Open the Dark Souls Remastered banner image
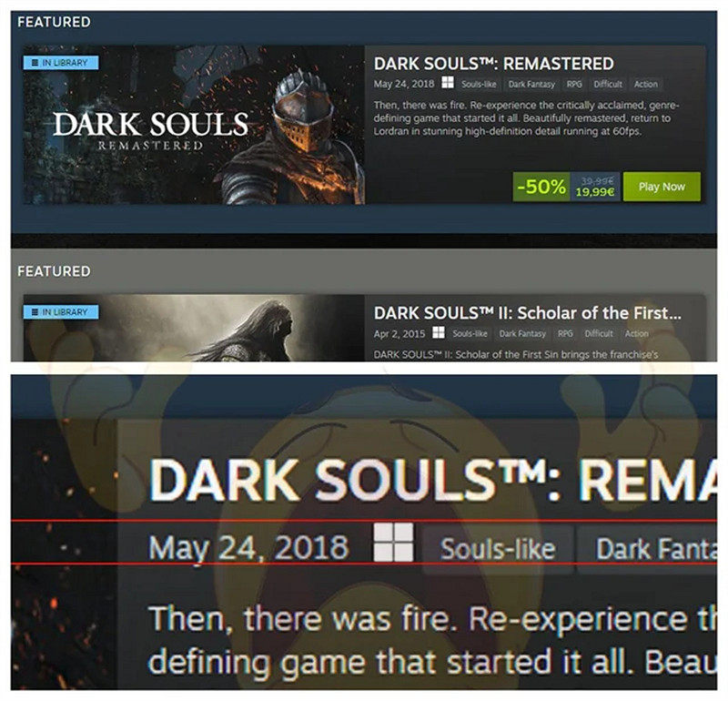The image size is (728, 701). [194, 125]
